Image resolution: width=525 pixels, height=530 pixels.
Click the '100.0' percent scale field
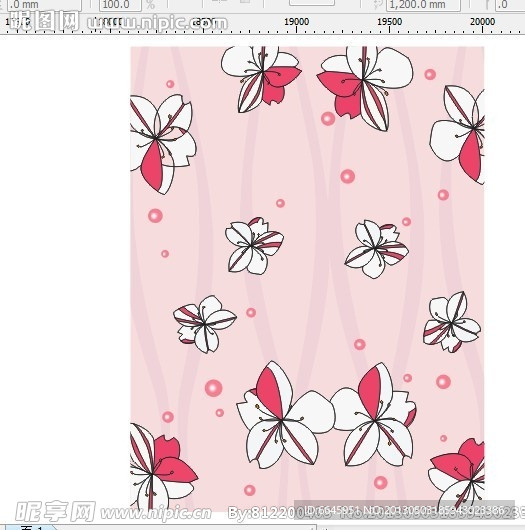pyautogui.click(x=120, y=5)
